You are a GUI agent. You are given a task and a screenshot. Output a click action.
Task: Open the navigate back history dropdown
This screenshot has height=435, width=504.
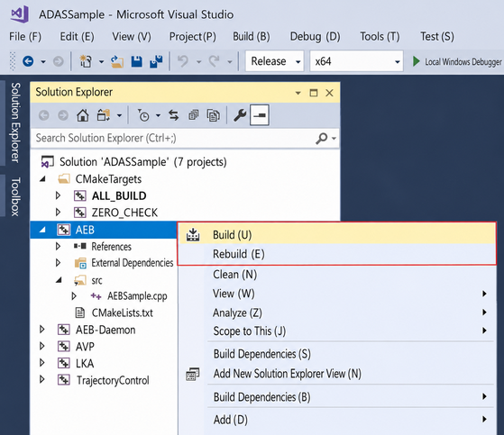click(x=43, y=61)
